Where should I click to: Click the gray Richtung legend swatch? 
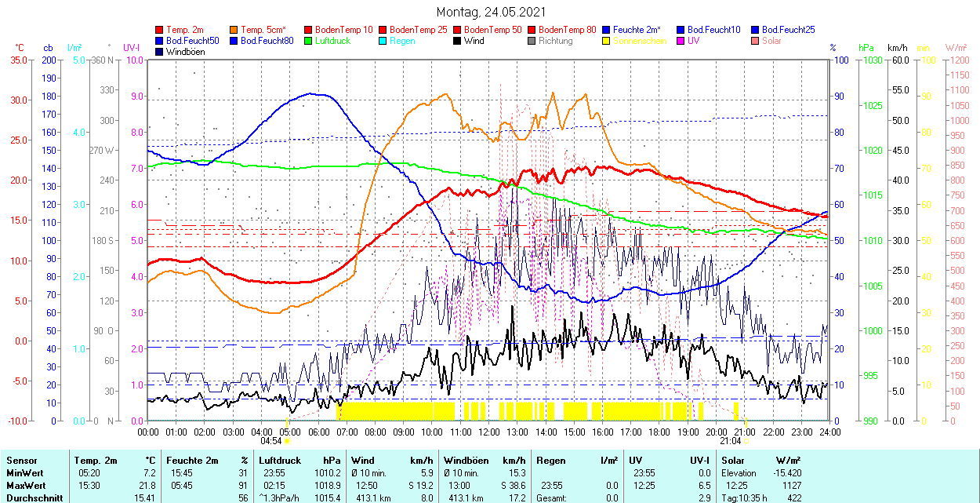(x=532, y=41)
